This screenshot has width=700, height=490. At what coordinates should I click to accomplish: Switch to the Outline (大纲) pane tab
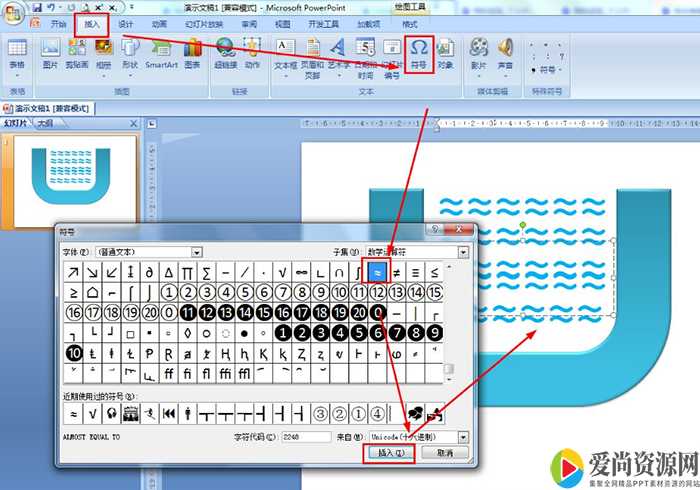pyautogui.click(x=44, y=123)
